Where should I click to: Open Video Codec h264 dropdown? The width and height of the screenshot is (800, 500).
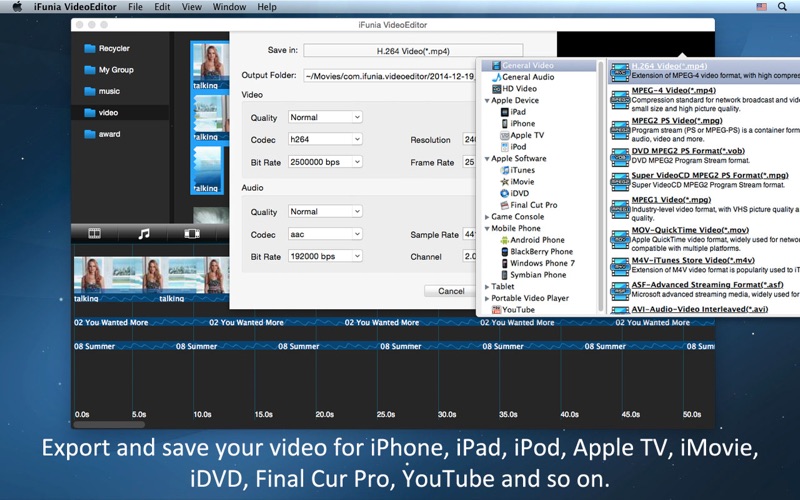325,139
